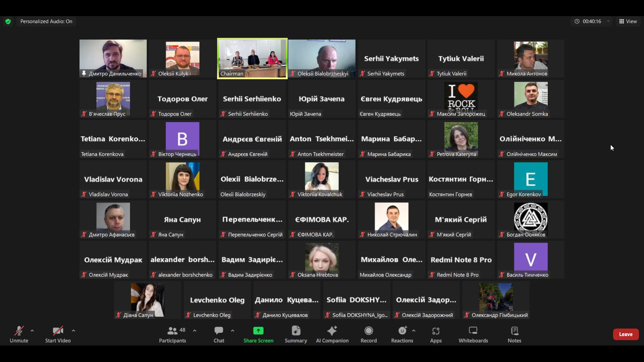644x362 pixels.
Task: Click the Share Screen icon
Action: tap(258, 331)
